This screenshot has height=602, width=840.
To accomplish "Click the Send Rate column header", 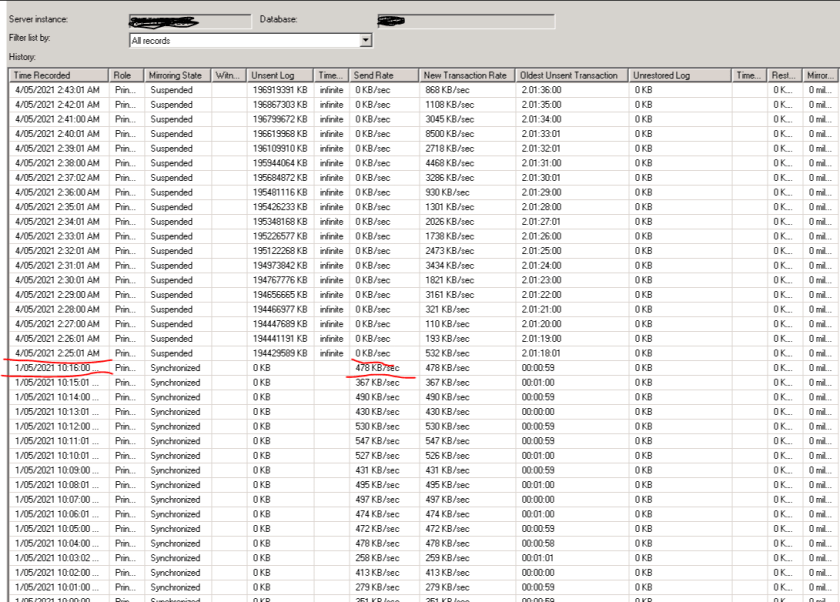I will pos(382,74).
